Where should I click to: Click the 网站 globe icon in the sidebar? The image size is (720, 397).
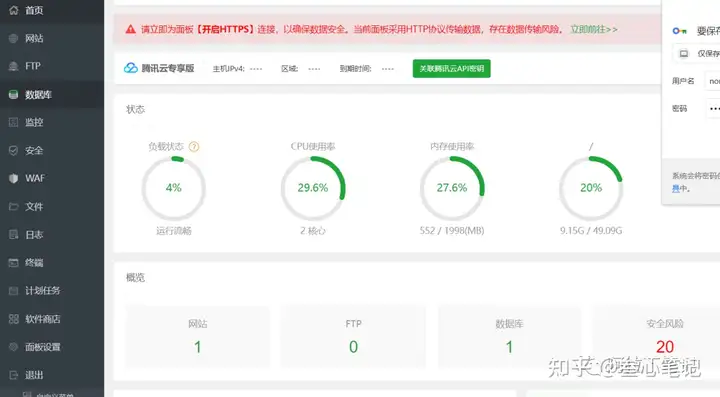[14, 39]
